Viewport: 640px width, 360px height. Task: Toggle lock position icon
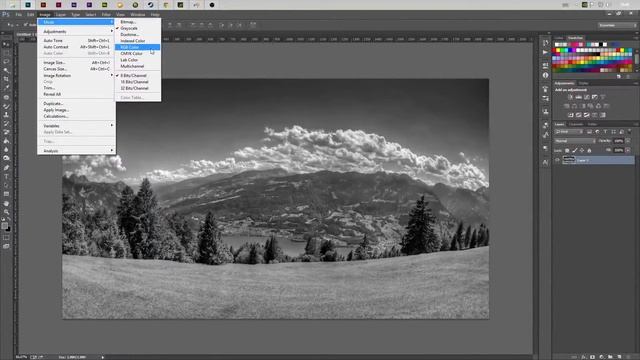[582, 151]
